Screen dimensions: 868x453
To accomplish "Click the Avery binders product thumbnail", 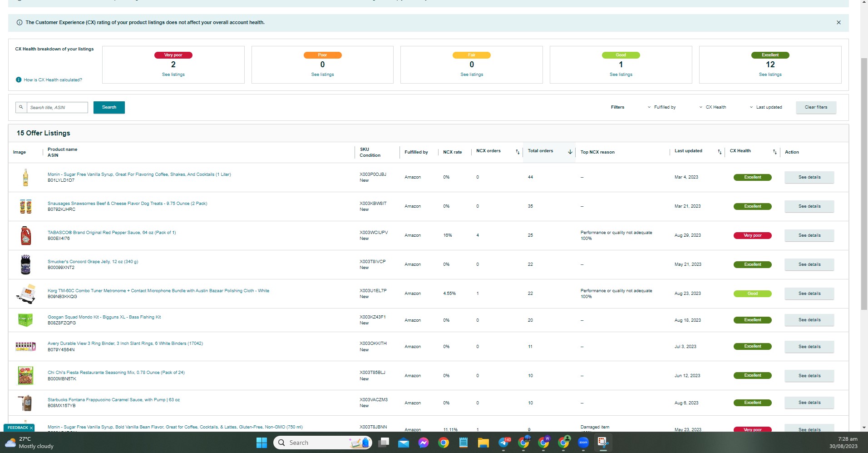I will click(25, 346).
